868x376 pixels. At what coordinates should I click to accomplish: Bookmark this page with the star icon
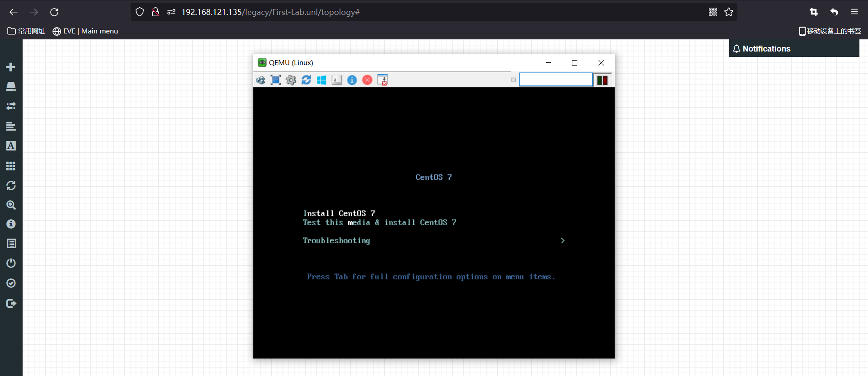729,12
